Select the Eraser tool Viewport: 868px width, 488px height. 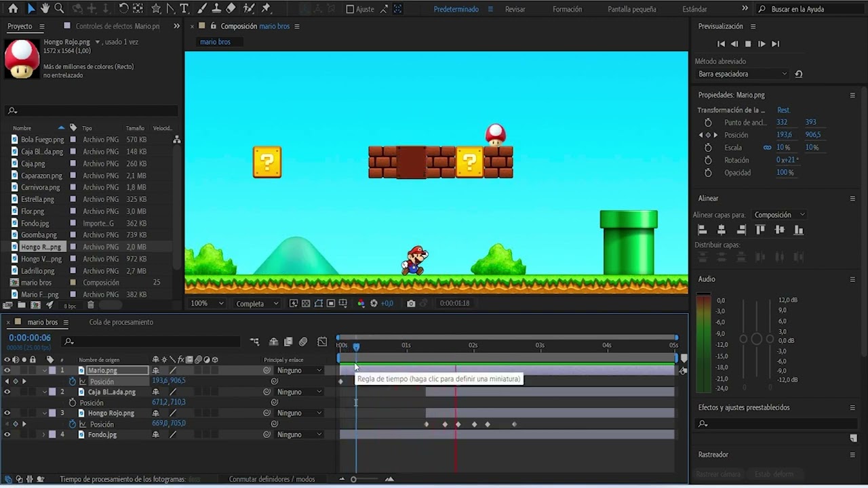click(231, 9)
